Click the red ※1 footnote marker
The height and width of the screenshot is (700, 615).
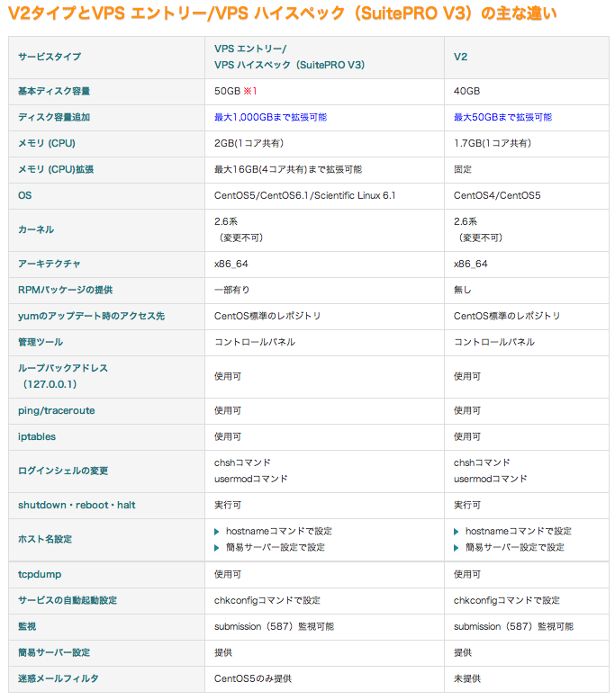click(x=250, y=91)
